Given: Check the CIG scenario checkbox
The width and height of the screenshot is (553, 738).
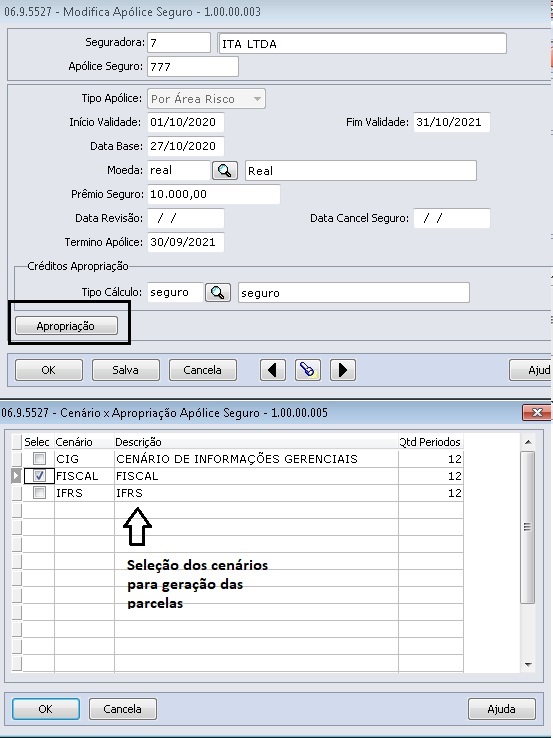Looking at the screenshot, I should pyautogui.click(x=40, y=458).
